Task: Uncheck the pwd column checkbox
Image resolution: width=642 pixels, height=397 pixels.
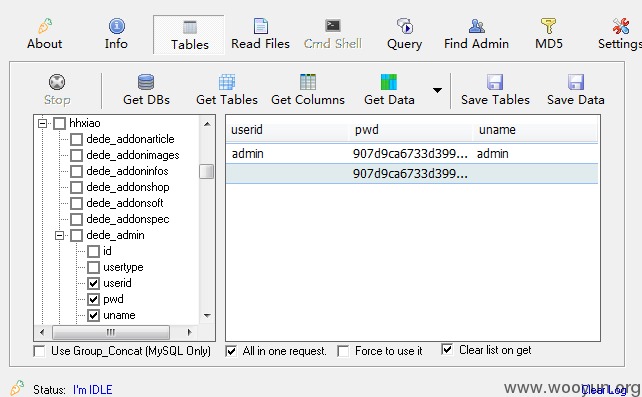Action: tap(93, 299)
